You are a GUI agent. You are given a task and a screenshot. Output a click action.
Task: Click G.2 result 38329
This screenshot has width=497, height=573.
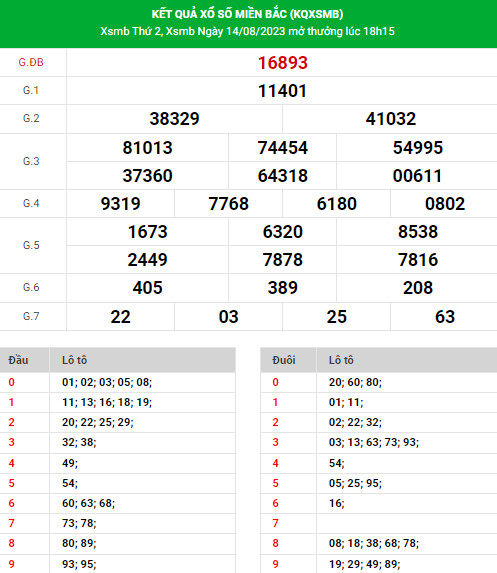coord(174,119)
